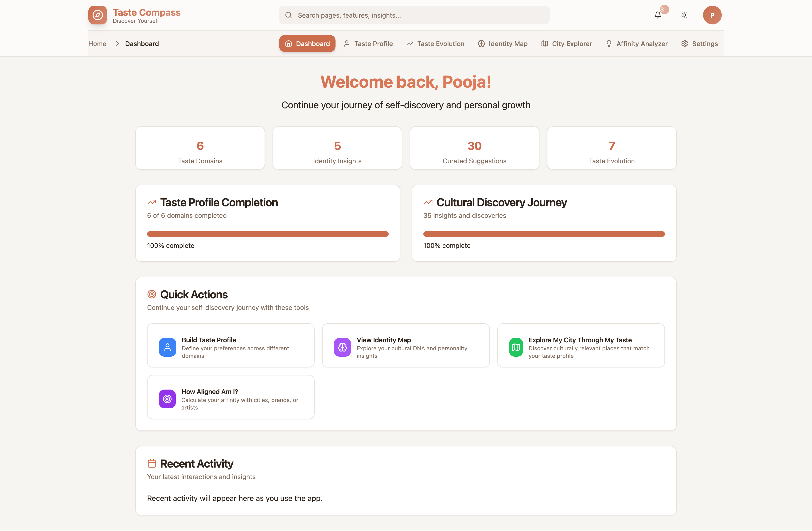Open the notifications bell
The image size is (812, 531).
(657, 15)
